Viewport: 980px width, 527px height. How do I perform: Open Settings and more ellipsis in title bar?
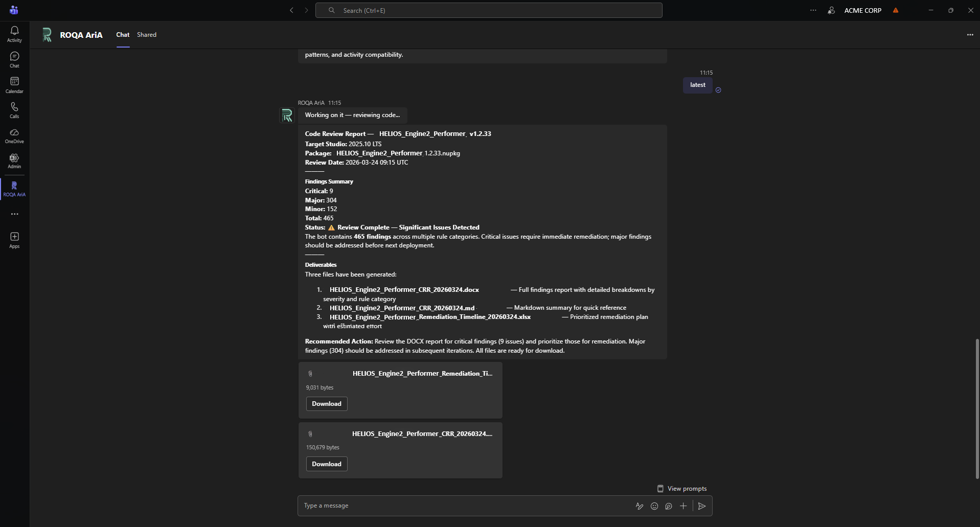coord(813,10)
